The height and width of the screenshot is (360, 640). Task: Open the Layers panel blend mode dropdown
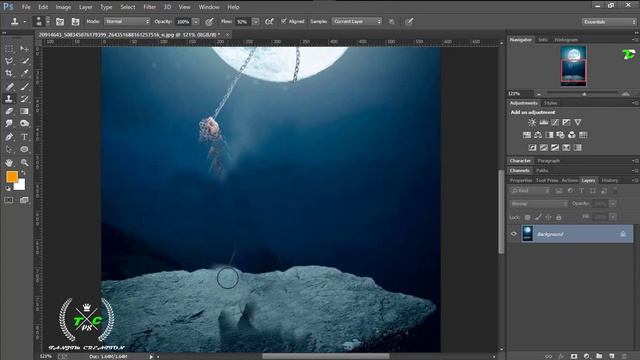point(538,204)
